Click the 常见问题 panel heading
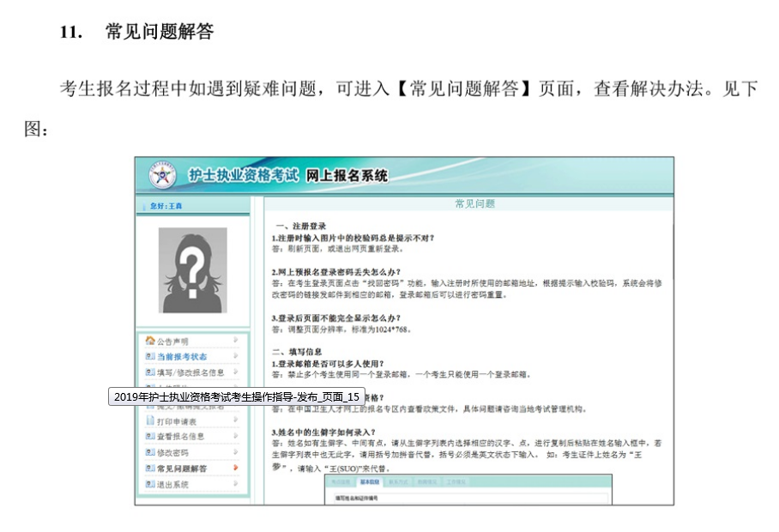The height and width of the screenshot is (532, 779). tap(474, 204)
